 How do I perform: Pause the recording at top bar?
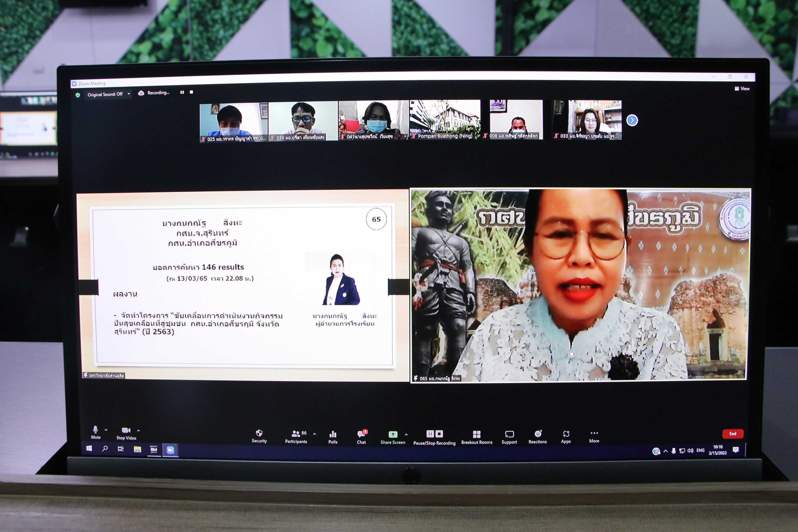point(182,92)
